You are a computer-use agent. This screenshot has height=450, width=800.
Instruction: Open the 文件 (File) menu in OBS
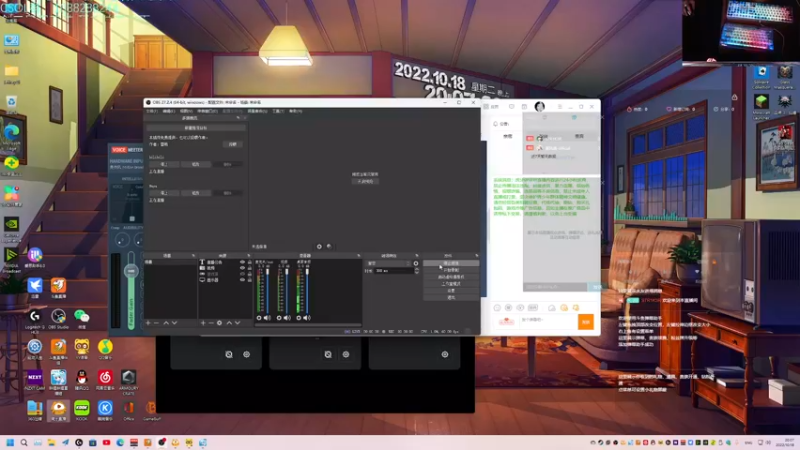pyautogui.click(x=153, y=111)
